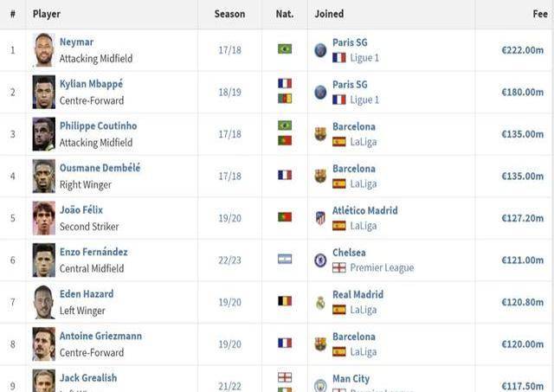
Task: Click the Real Madrid club crest
Action: click(x=320, y=302)
